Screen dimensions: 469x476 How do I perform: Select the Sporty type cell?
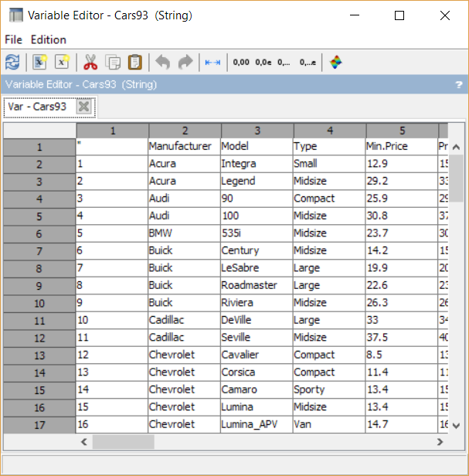tap(328, 389)
